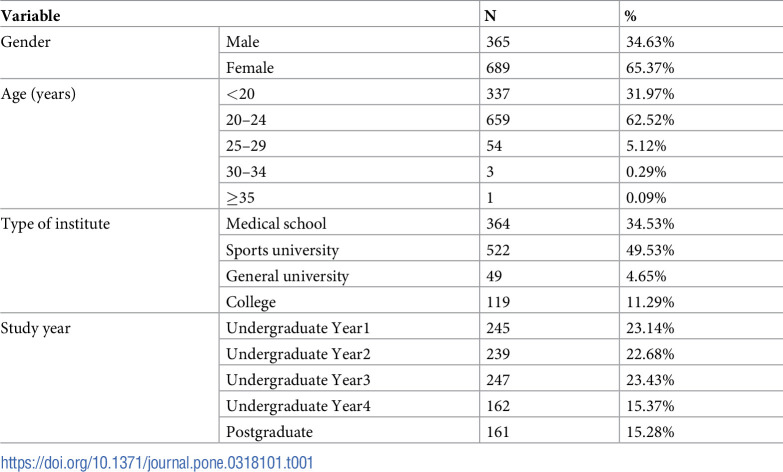Select the Female cell
Image resolution: width=783 pixels, height=472 pixels.
(x=251, y=67)
